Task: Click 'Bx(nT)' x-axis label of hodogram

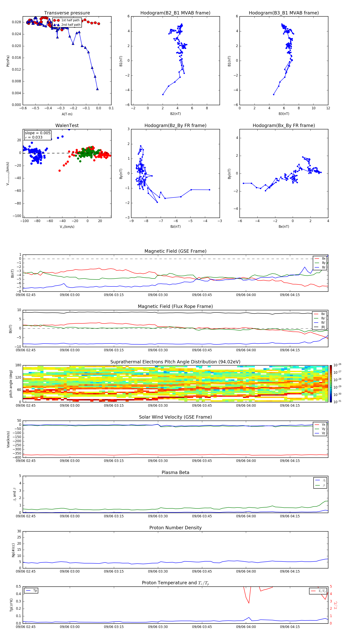Action: tap(284, 227)
